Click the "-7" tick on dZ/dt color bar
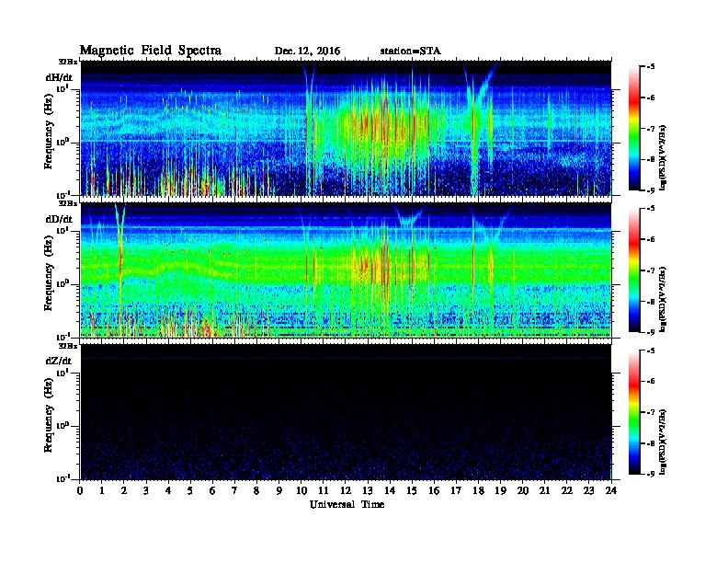Screen dimensions: 728x563 [x=651, y=412]
